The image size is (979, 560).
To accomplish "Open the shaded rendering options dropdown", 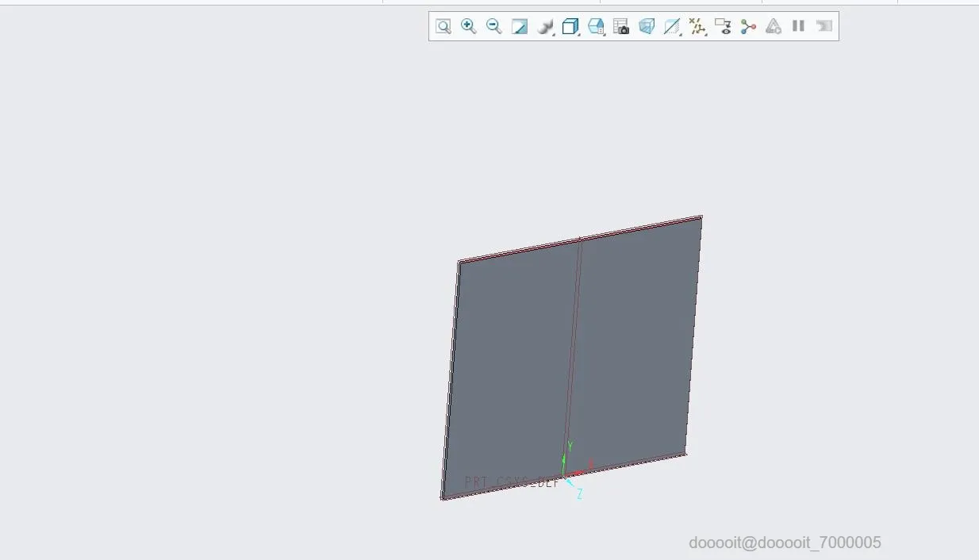I will (x=545, y=26).
